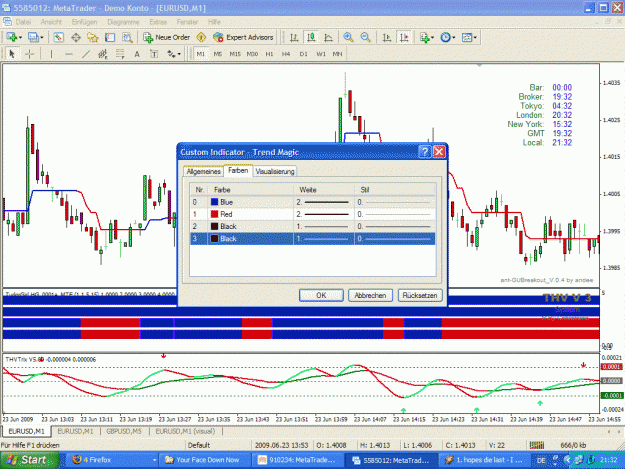
Task: Pick the Blue color swatch in row 0
Action: pyautogui.click(x=214, y=202)
